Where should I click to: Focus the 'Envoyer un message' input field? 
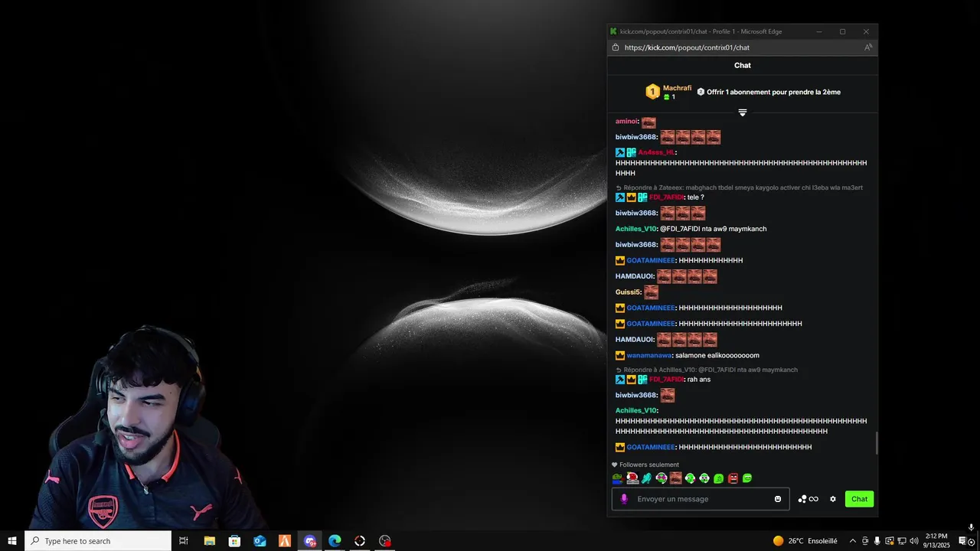(x=701, y=499)
